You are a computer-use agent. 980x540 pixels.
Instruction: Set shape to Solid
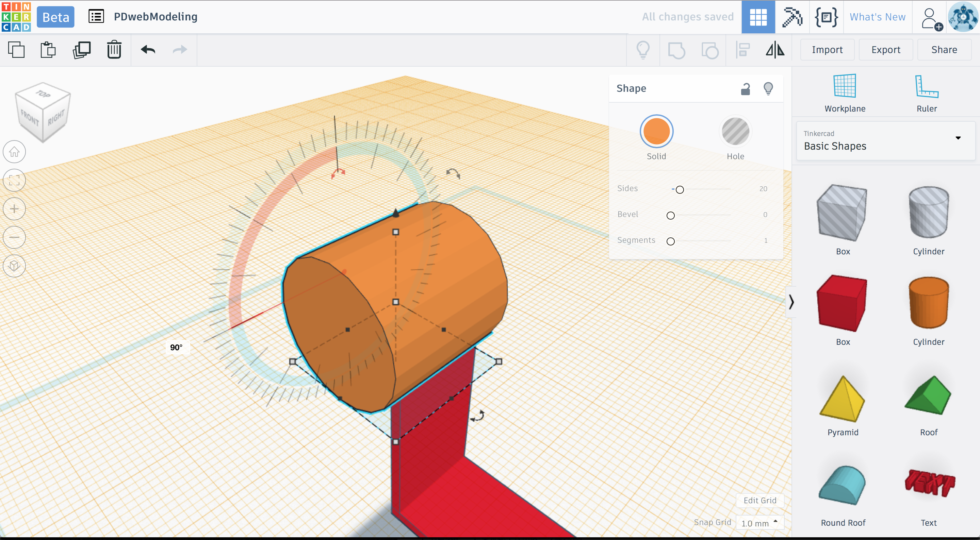point(656,132)
